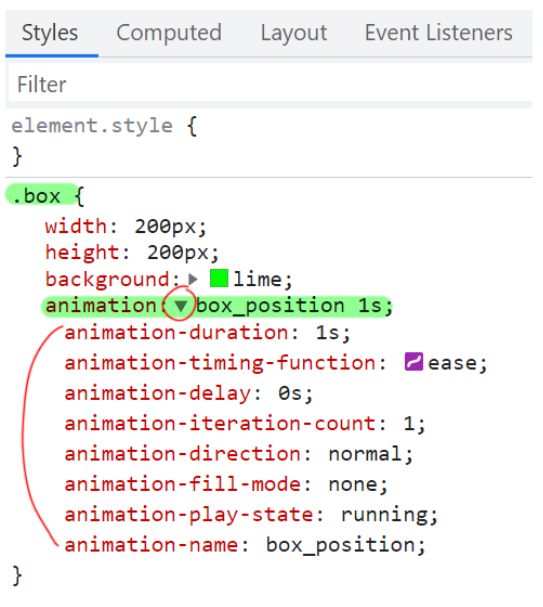Open the lime color swatch picker

click(219, 278)
